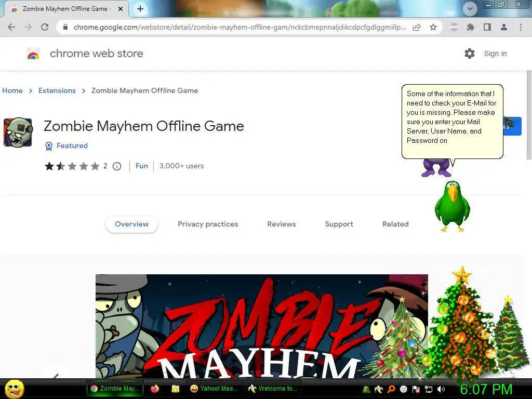Viewport: 532px width, 399px height.
Task: Open the smiley face Start button
Action: click(x=15, y=389)
